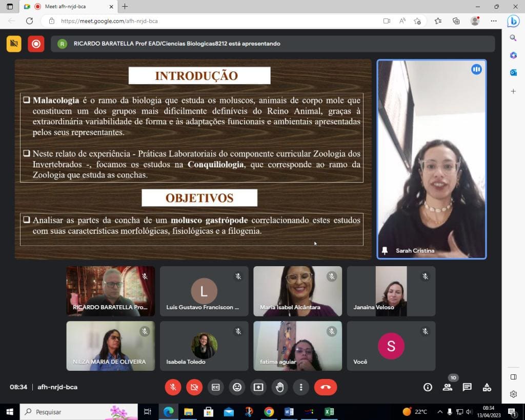Open Windows notification center

512,412
